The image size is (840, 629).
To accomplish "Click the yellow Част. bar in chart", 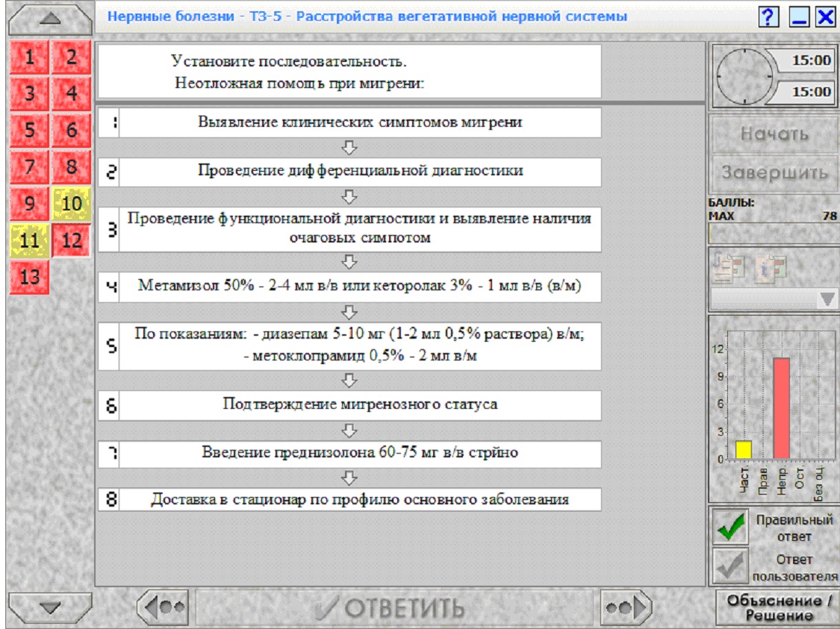I will click(744, 450).
